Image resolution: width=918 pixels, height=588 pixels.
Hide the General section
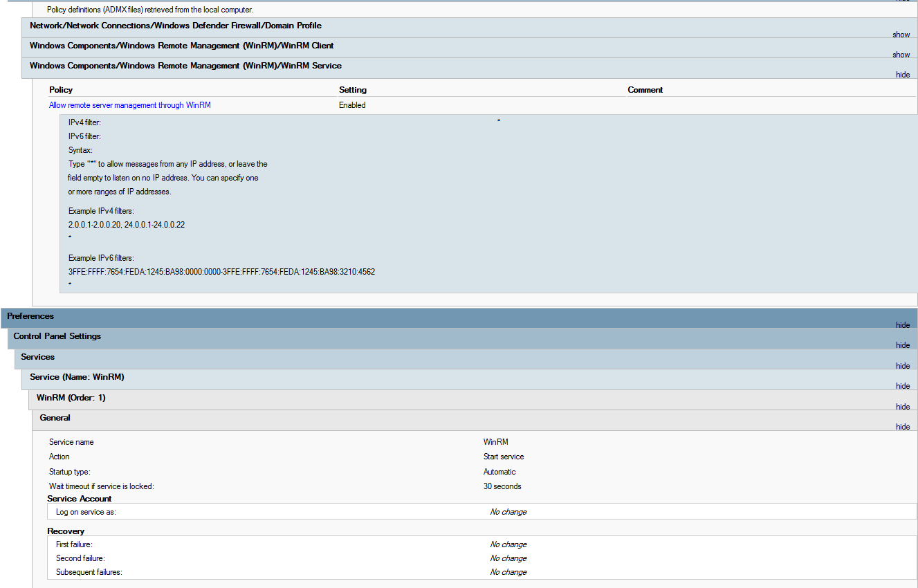point(903,427)
